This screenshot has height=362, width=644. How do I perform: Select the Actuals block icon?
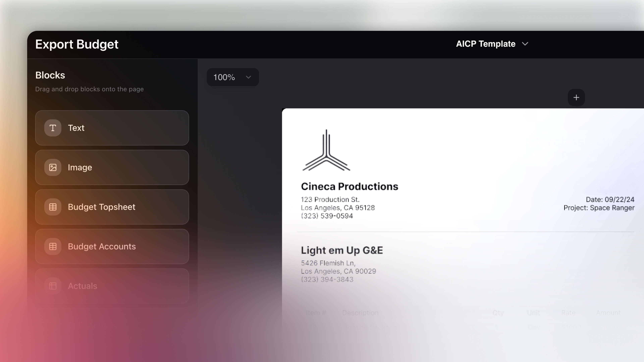point(52,286)
